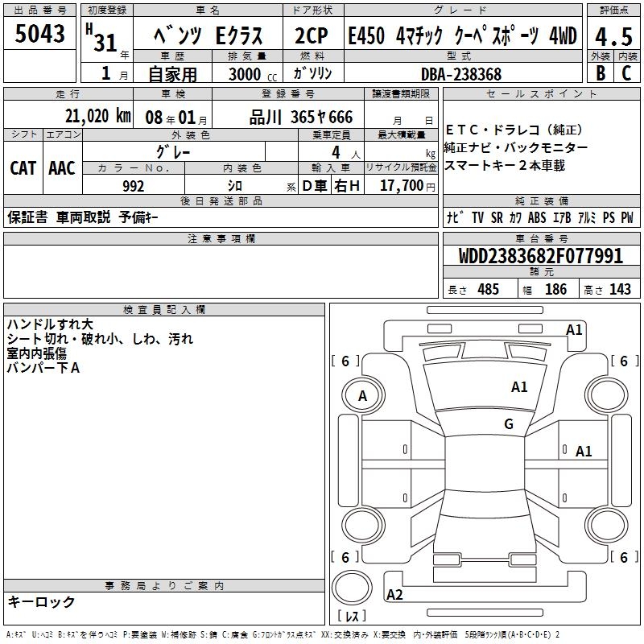
Task: Click the later-shipped parts 保証書 車両取説 予備キー
Action: (x=83, y=217)
